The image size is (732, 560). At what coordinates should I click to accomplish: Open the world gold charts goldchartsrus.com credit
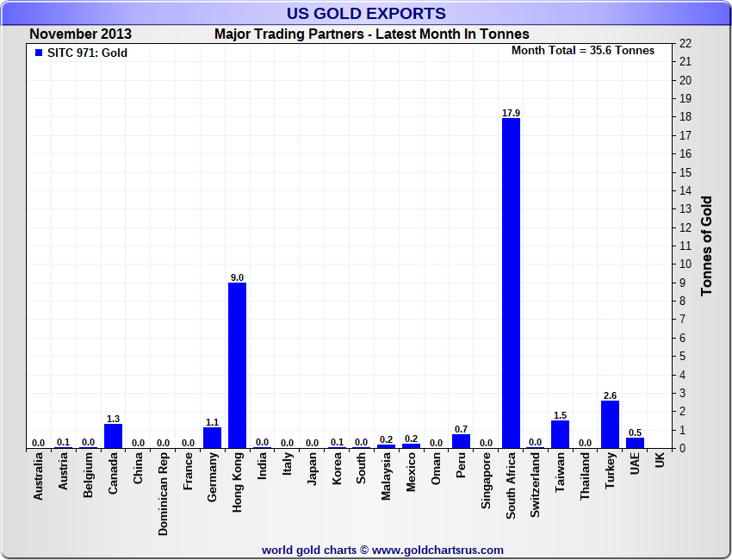coord(383,551)
